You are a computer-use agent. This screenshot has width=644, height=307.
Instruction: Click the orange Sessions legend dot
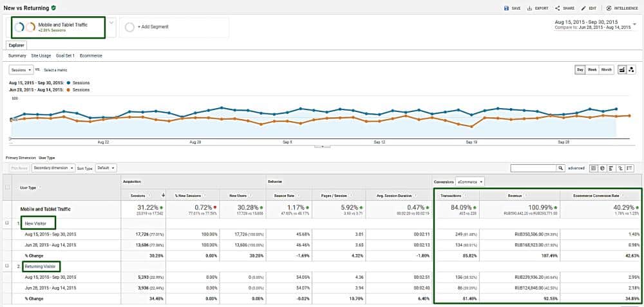pos(68,89)
